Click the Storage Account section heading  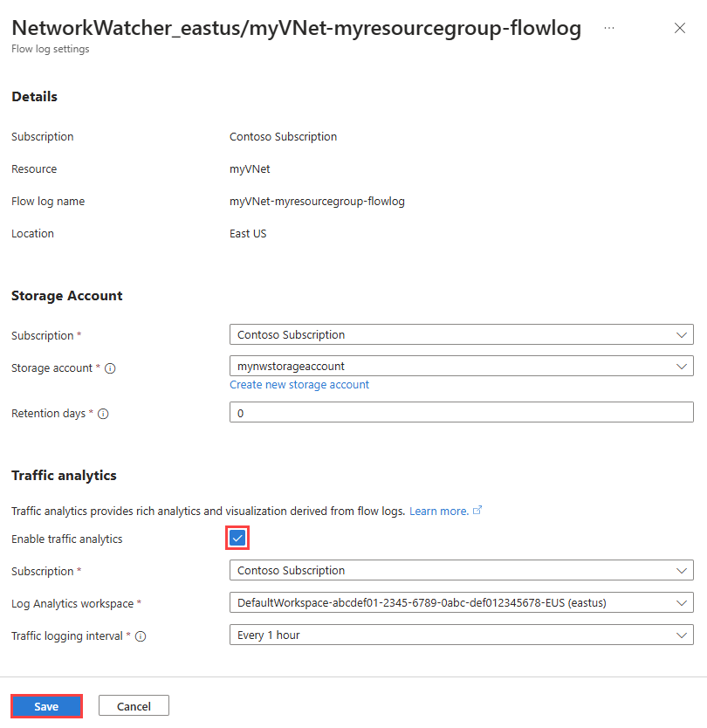click(67, 296)
